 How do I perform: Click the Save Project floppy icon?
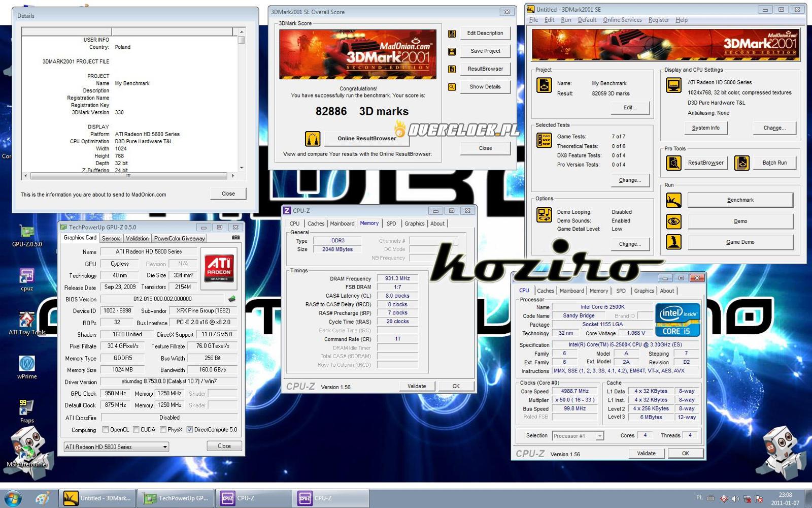click(452, 51)
